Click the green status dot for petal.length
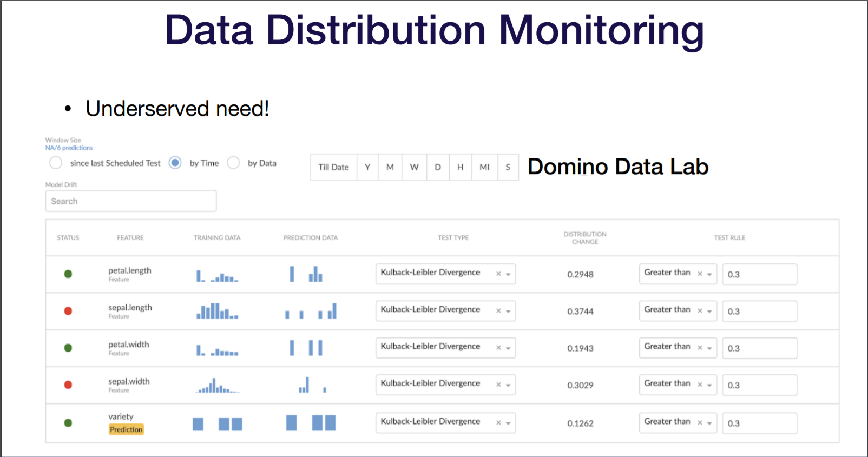Screen dimensions: 868x457 (68, 274)
